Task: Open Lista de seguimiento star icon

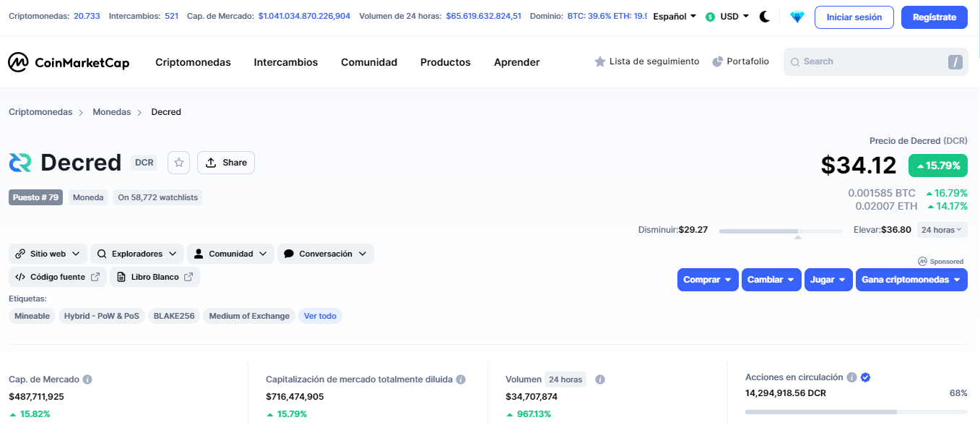Action: 599,62
